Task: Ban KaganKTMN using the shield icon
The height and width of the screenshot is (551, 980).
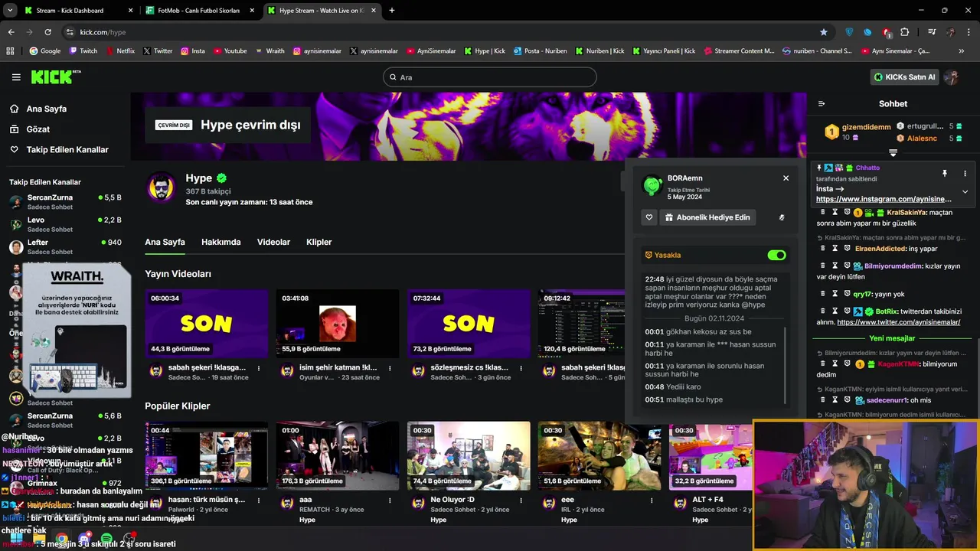Action: (x=848, y=364)
